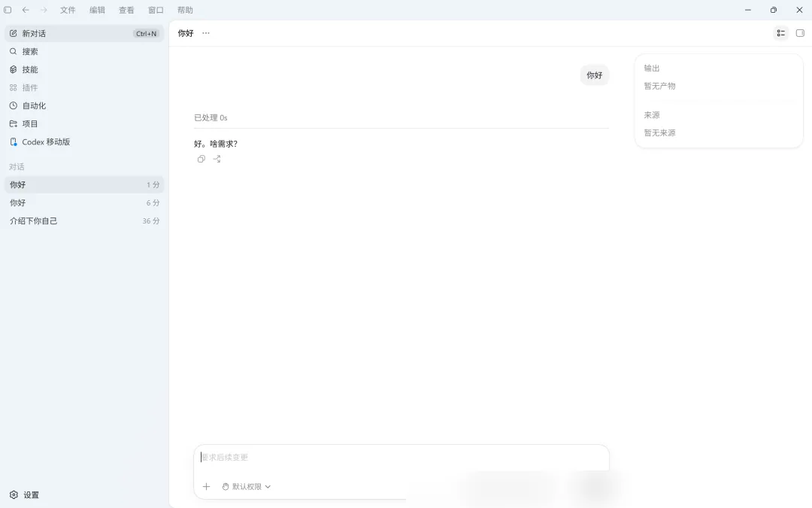The width and height of the screenshot is (812, 508).
Task: Select the 你好 conversation marked 1 分
Action: (x=84, y=184)
